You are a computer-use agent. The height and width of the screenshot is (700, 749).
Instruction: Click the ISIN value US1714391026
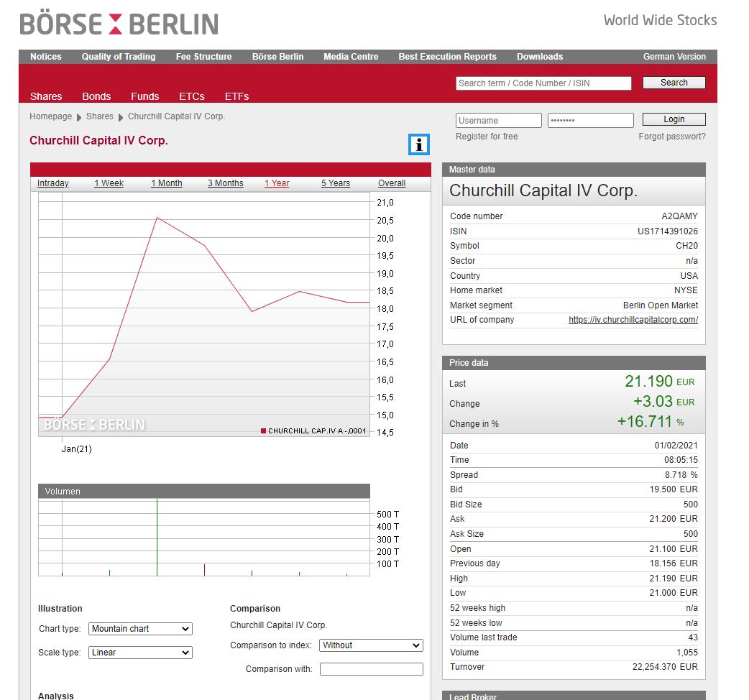[x=667, y=231]
